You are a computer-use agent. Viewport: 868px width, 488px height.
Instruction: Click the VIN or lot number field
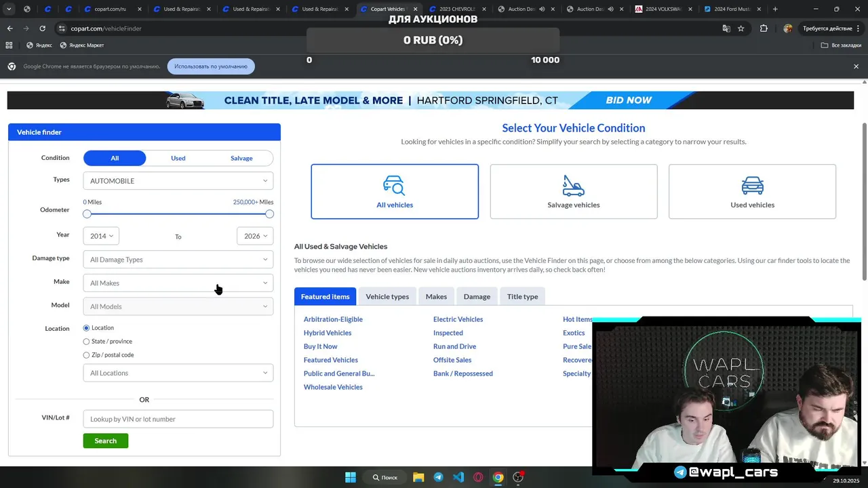click(178, 419)
